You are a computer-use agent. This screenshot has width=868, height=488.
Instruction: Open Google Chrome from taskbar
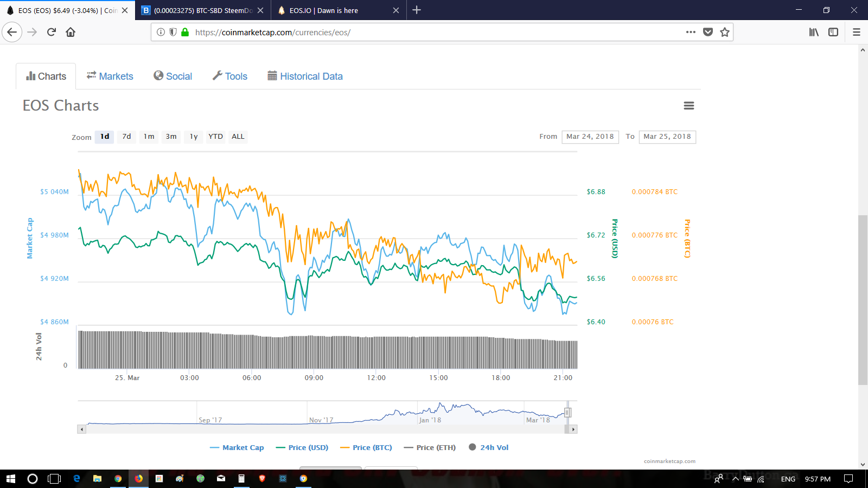[118, 479]
